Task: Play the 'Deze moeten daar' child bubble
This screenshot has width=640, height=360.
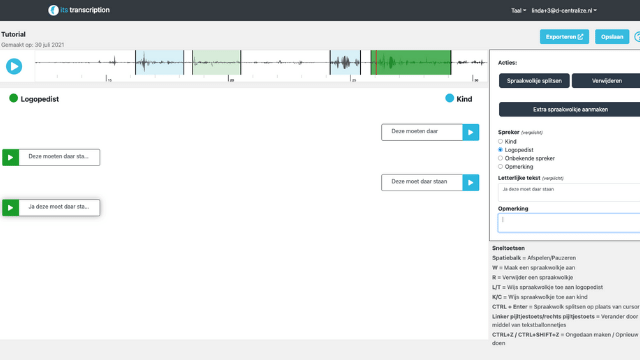Action: coord(471,132)
